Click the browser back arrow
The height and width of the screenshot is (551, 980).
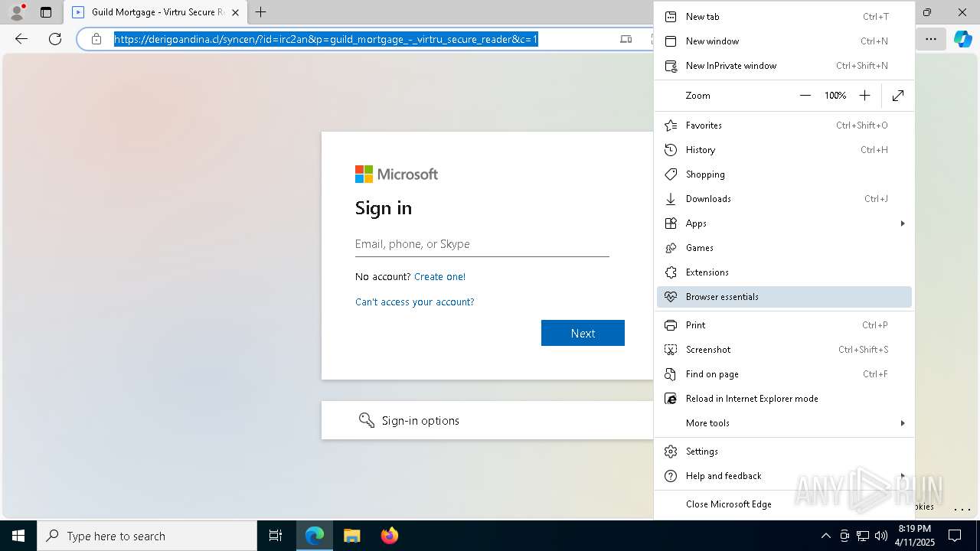[x=21, y=39]
